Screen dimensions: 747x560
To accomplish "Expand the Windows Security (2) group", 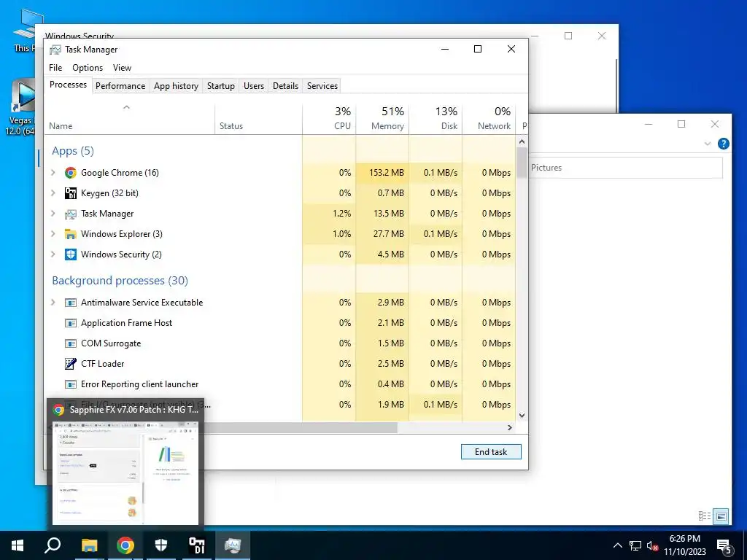I will click(53, 254).
